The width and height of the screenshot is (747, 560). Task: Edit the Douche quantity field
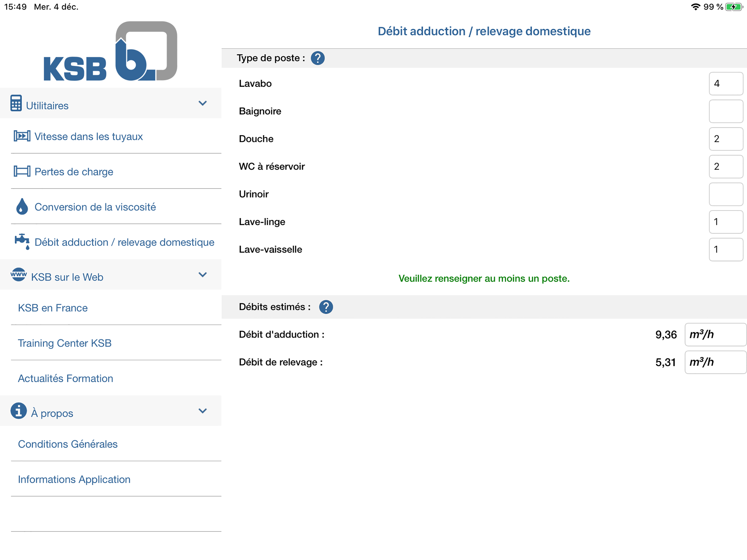[726, 139]
